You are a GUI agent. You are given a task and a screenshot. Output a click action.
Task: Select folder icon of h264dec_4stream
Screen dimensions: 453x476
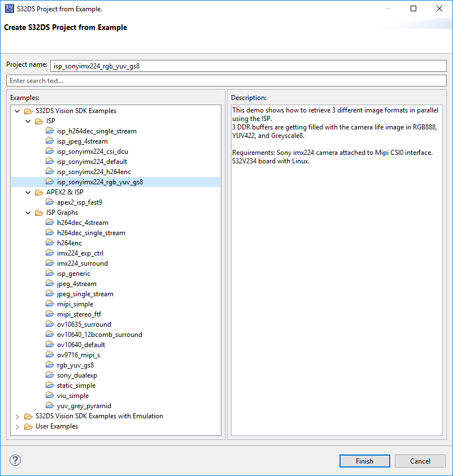pyautogui.click(x=50, y=223)
